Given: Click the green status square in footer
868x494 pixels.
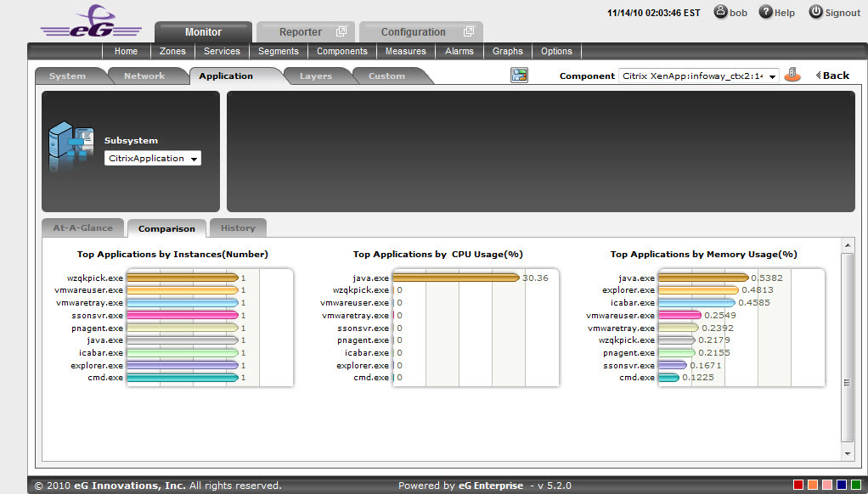Looking at the screenshot, I should [856, 486].
